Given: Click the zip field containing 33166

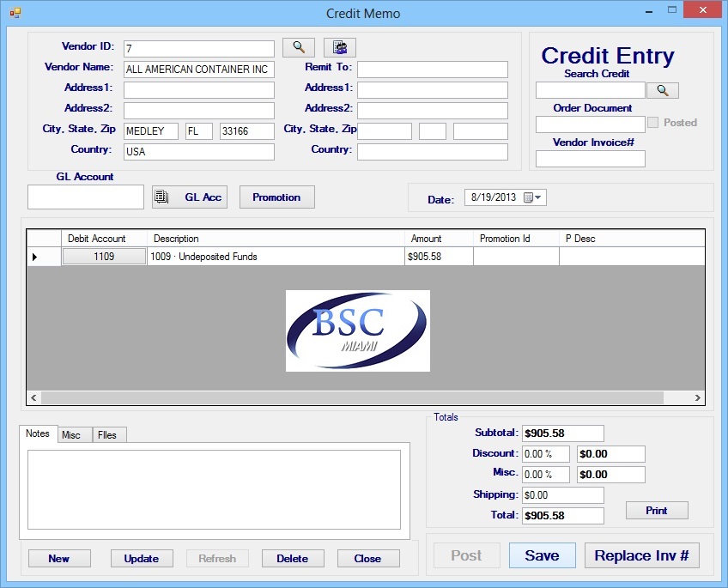Looking at the screenshot, I should [247, 131].
